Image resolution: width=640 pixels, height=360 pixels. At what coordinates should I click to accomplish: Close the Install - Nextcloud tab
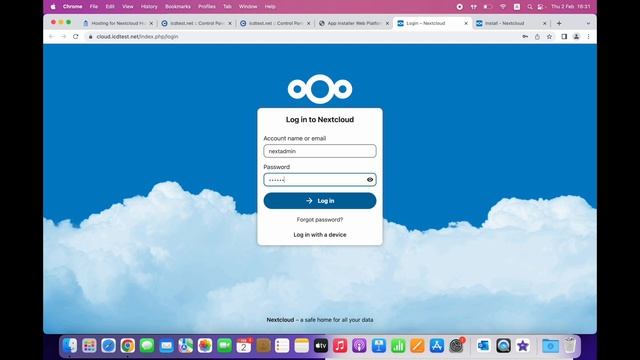click(x=544, y=24)
